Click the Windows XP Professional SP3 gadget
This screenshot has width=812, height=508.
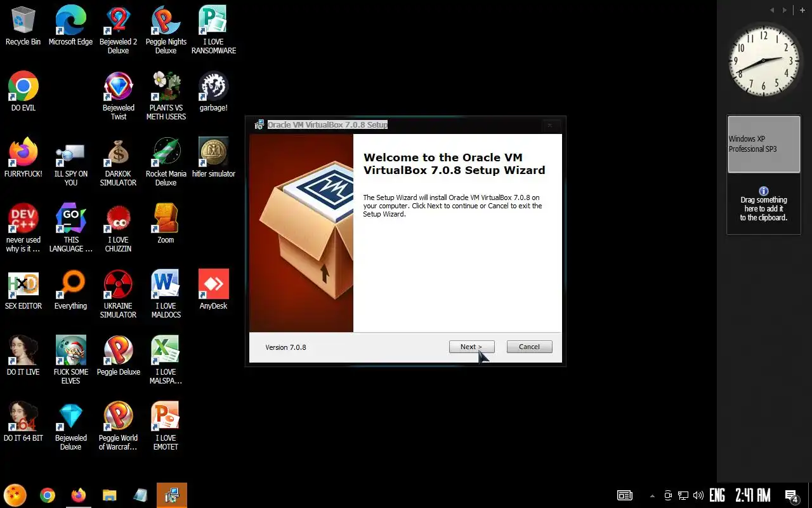pos(764,144)
